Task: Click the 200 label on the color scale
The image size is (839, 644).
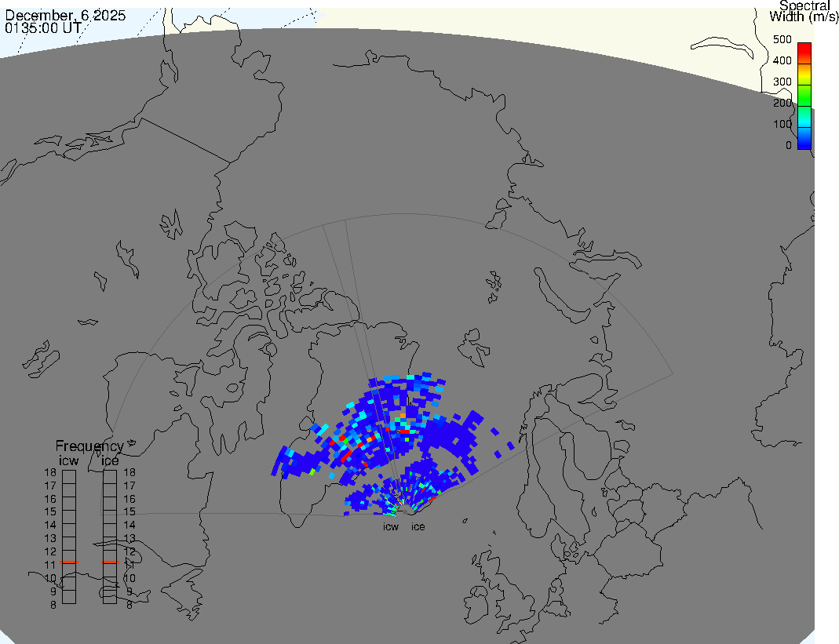Action: click(x=782, y=103)
